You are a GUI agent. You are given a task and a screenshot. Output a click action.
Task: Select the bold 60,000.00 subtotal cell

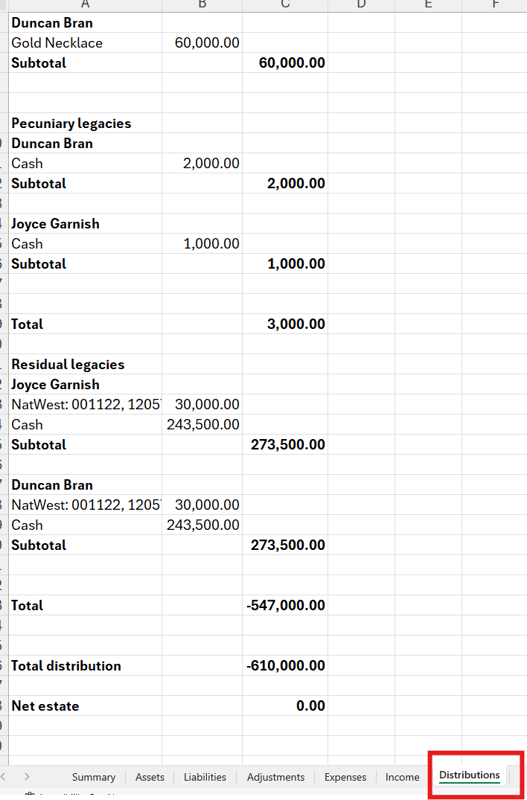(x=285, y=63)
